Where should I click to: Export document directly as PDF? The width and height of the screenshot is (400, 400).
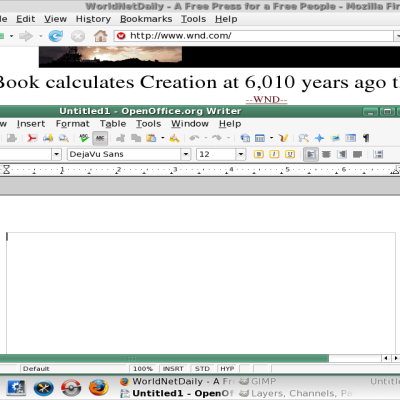[x=32, y=138]
